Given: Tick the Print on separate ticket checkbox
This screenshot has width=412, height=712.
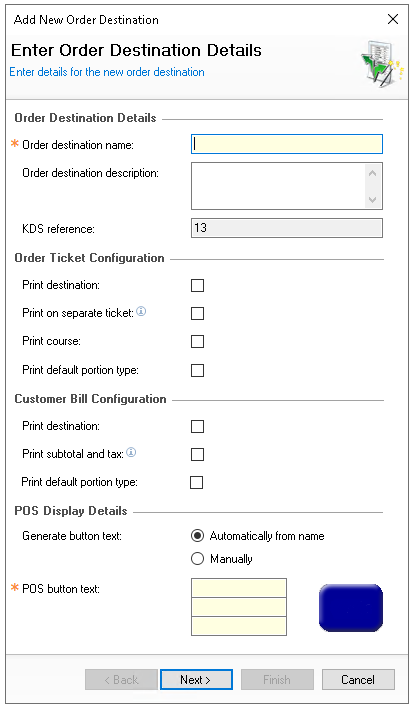Looking at the screenshot, I should (x=197, y=313).
